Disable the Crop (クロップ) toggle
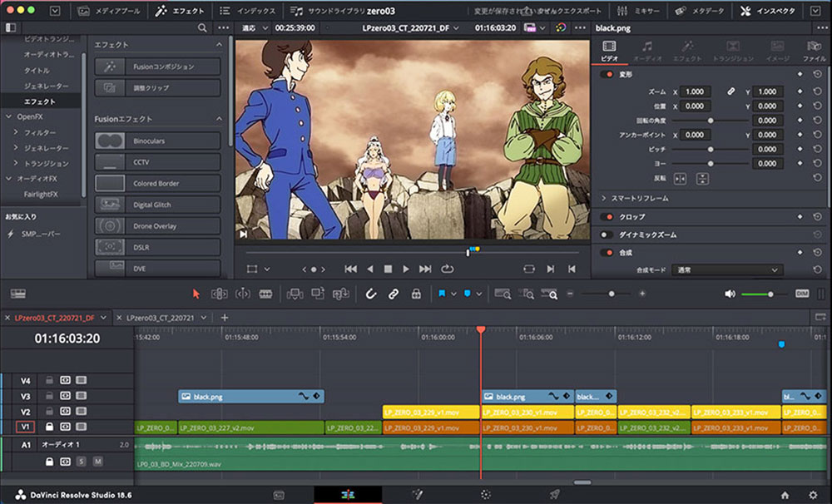This screenshot has height=504, width=832. [x=607, y=217]
